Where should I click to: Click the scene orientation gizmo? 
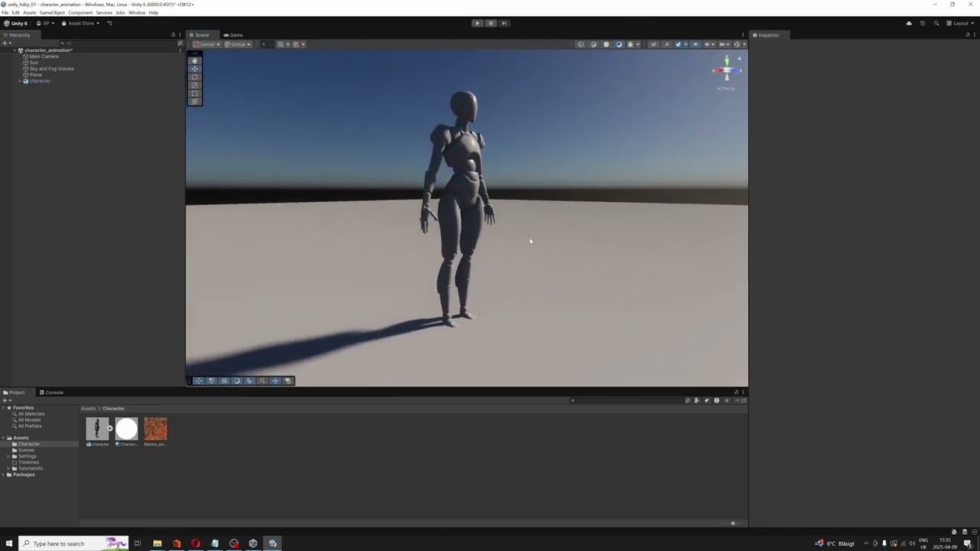tap(727, 70)
